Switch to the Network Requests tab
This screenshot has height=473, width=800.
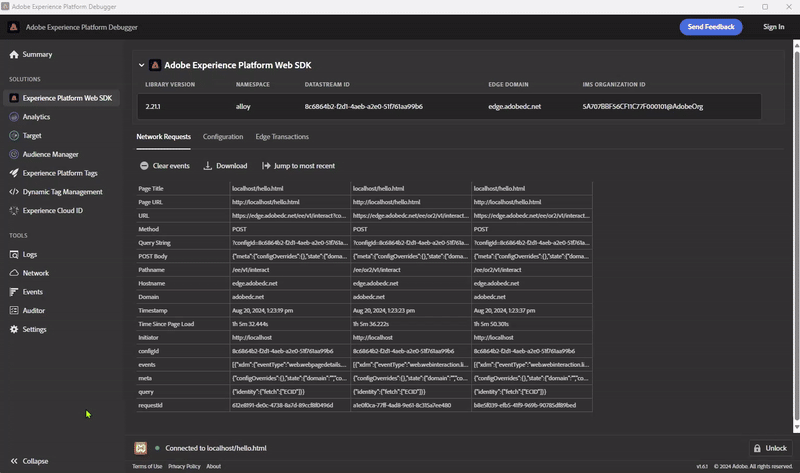[x=163, y=137]
